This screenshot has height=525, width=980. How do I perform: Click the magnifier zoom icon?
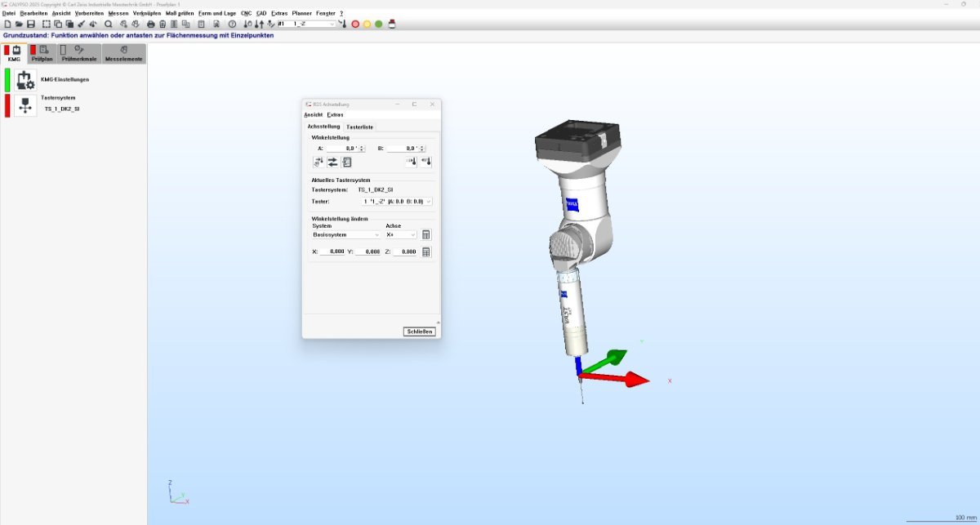(x=108, y=24)
